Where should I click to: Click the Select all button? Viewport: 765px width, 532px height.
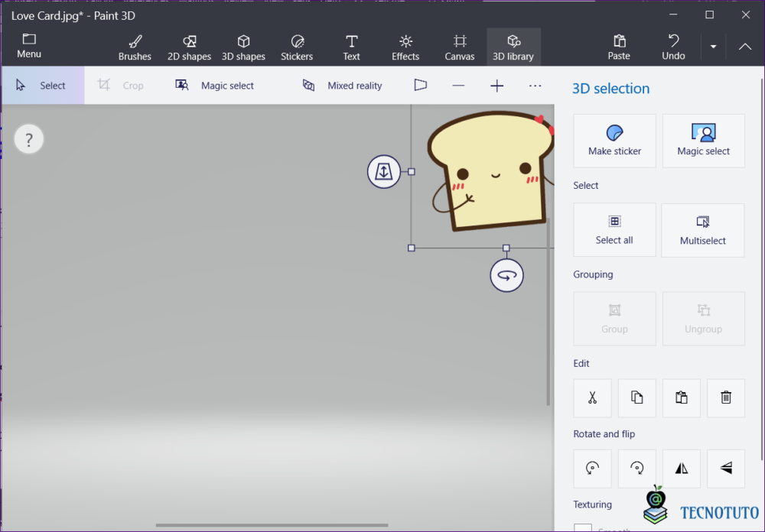[x=615, y=229]
